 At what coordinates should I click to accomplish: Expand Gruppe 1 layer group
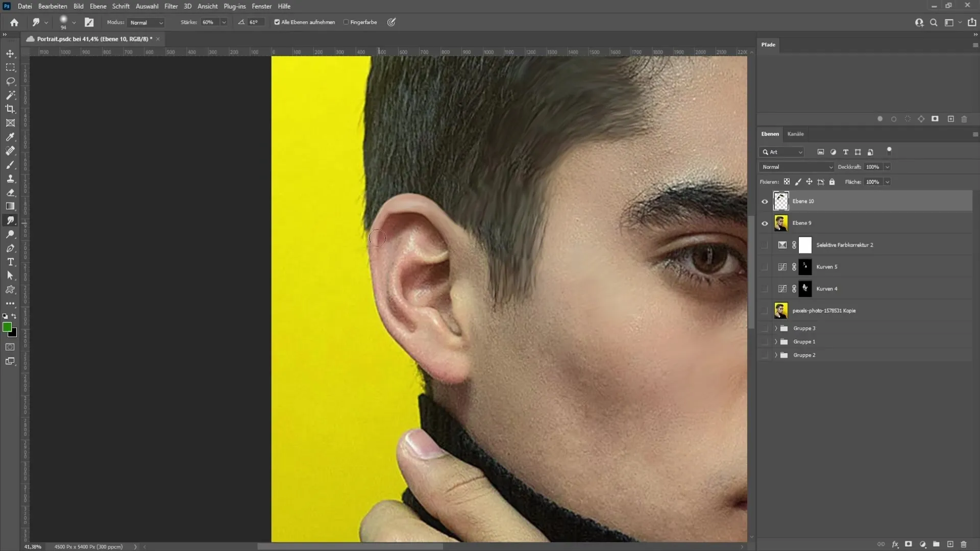775,341
